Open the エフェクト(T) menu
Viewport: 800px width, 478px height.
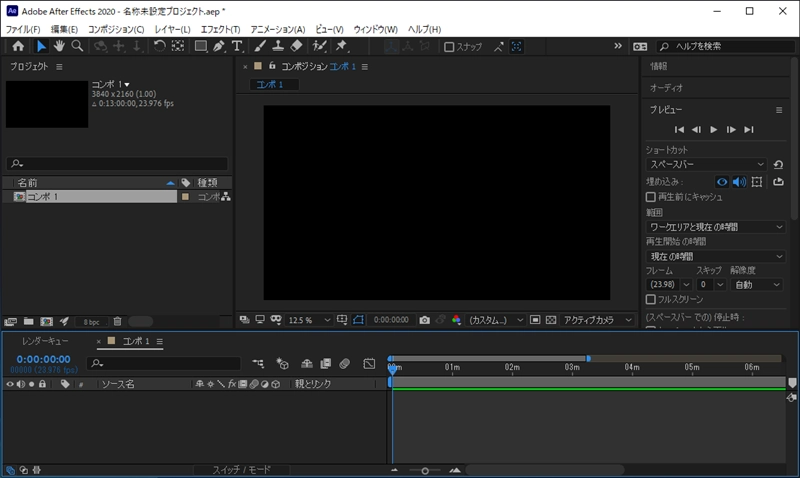click(220, 30)
